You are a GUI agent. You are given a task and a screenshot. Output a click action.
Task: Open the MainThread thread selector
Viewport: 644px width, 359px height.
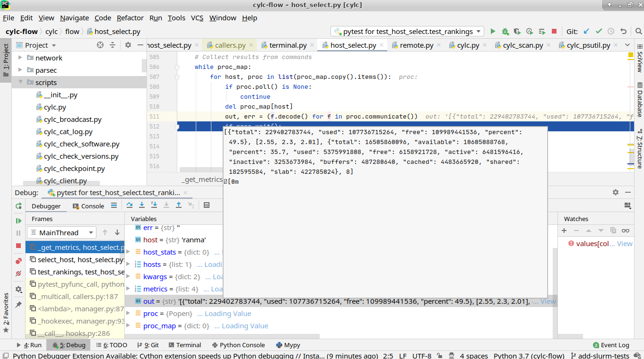coord(61,232)
